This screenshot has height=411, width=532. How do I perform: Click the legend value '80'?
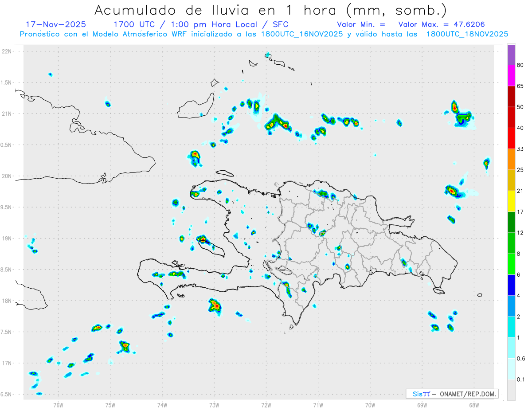click(x=520, y=65)
